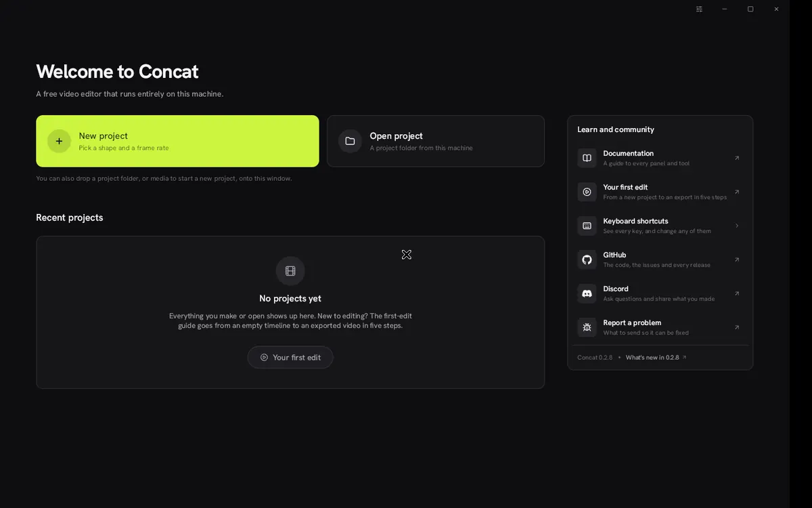Viewport: 812px width, 508px height.
Task: Click 'See every key, and change any of them'
Action: pos(657,231)
